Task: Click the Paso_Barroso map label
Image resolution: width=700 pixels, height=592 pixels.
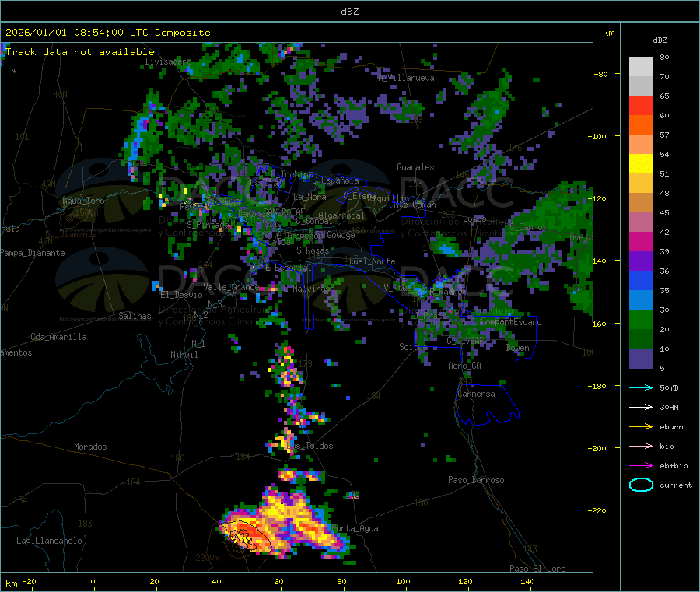Action: (476, 480)
